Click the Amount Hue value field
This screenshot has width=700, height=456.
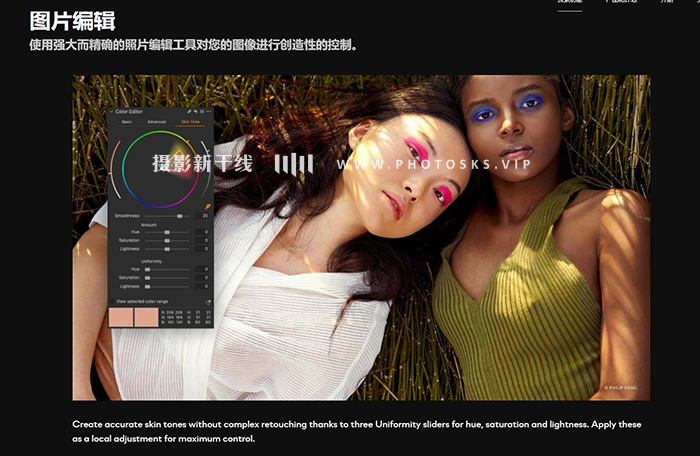[202, 232]
